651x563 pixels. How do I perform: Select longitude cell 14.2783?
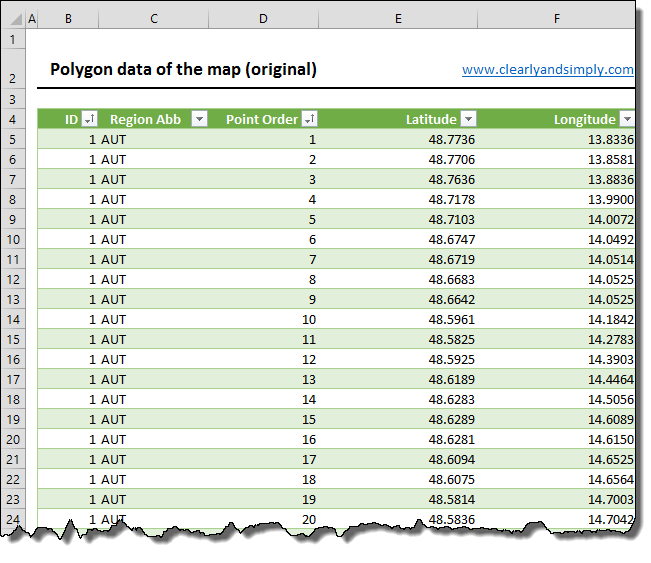556,339
